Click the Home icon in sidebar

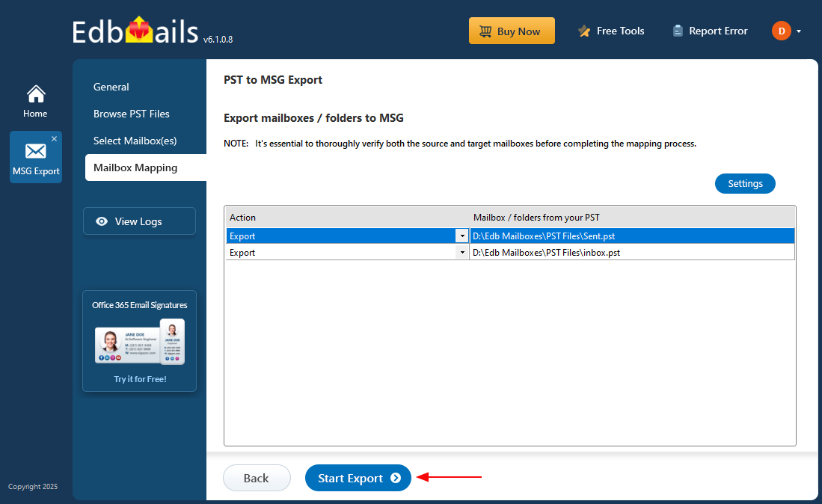(x=35, y=95)
